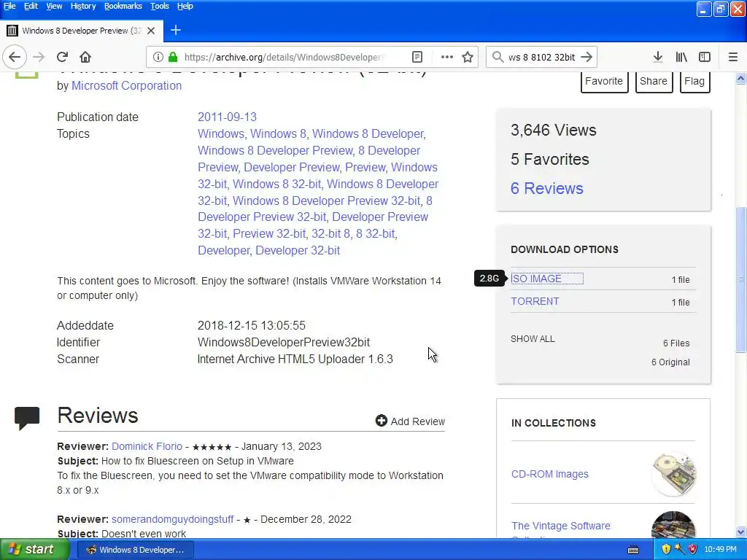Click the Windows8DeveloperPreview32bit identifier value
This screenshot has height=560, width=747.
click(284, 343)
